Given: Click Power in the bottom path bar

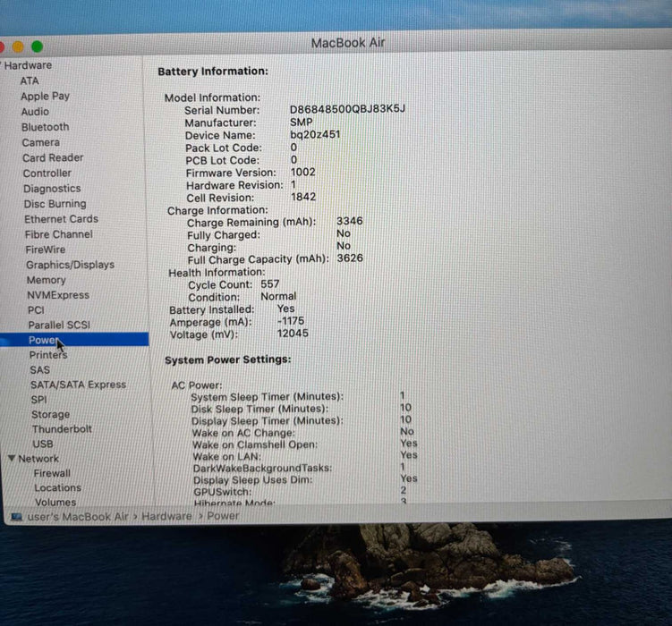Looking at the screenshot, I should coord(223,516).
